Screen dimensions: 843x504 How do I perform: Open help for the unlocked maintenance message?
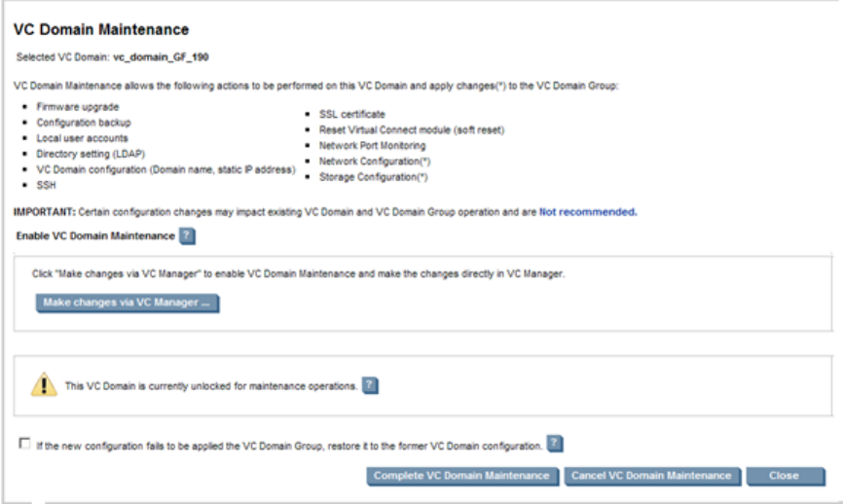[x=370, y=385]
